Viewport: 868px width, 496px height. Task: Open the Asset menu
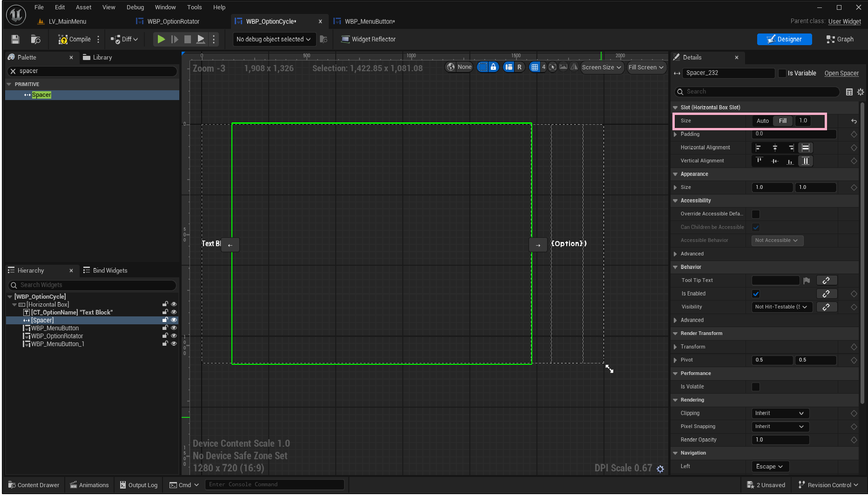point(84,7)
